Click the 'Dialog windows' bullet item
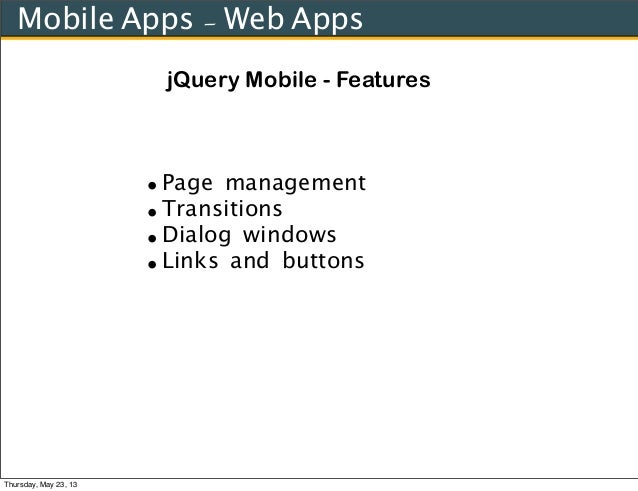The height and width of the screenshot is (491, 638). [x=249, y=235]
